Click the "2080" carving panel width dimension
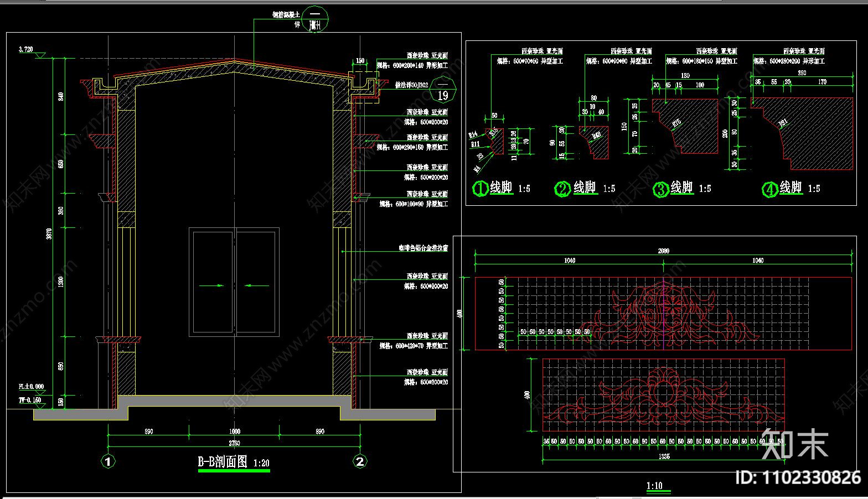868x499 pixels. point(663,251)
